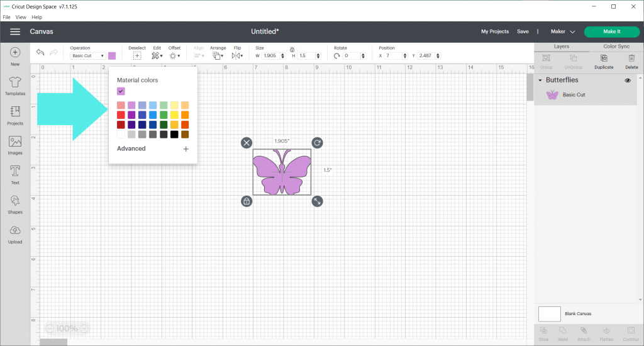This screenshot has height=346, width=644.
Task: Open the Operation Basic Cut dropdown
Action: (x=88, y=56)
